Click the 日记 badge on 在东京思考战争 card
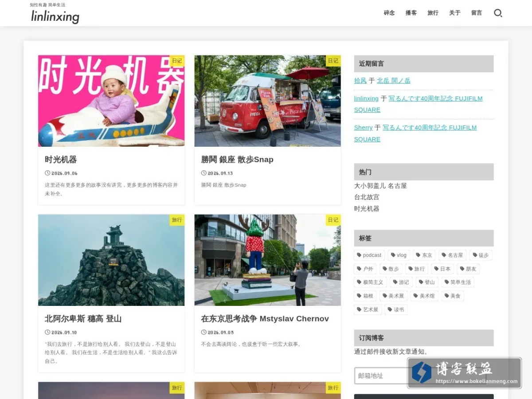Screen dimensions: 532x399 click(x=333, y=220)
